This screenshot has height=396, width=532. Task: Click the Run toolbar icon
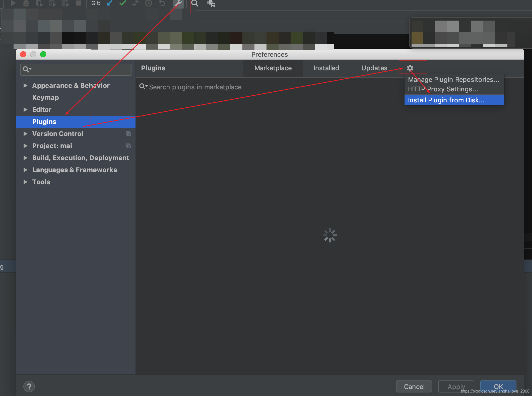coord(13,3)
